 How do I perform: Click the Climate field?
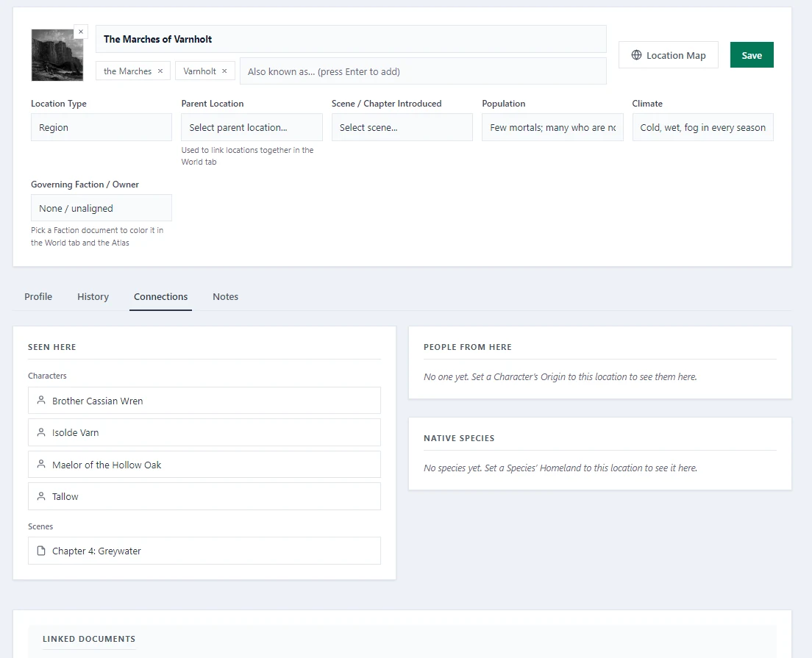(x=702, y=127)
